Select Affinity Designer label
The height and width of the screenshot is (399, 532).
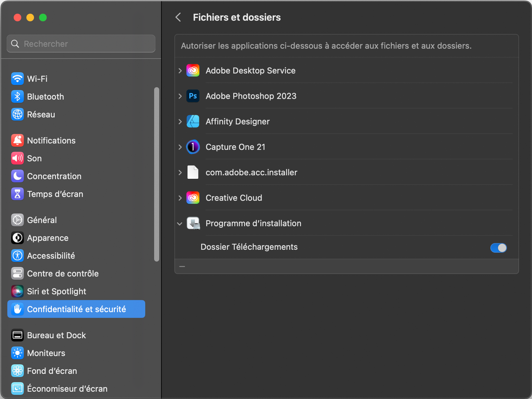coord(237,122)
